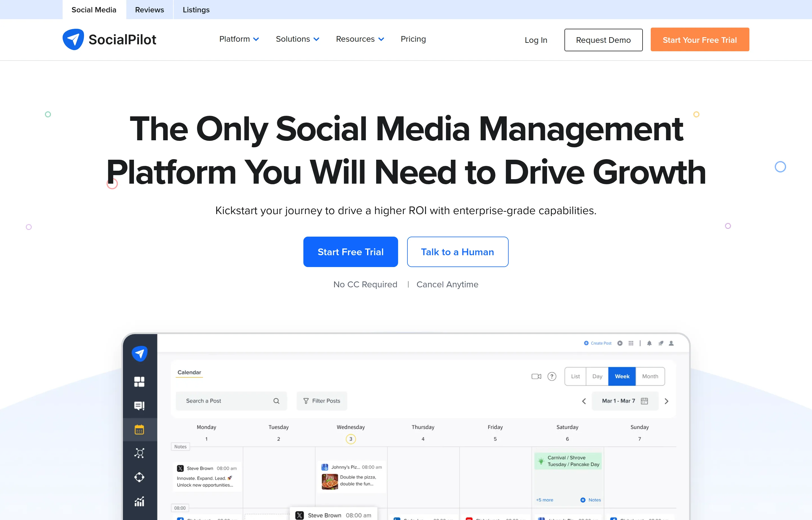This screenshot has height=520, width=812.
Task: Switch the calendar to Day view
Action: coord(597,376)
